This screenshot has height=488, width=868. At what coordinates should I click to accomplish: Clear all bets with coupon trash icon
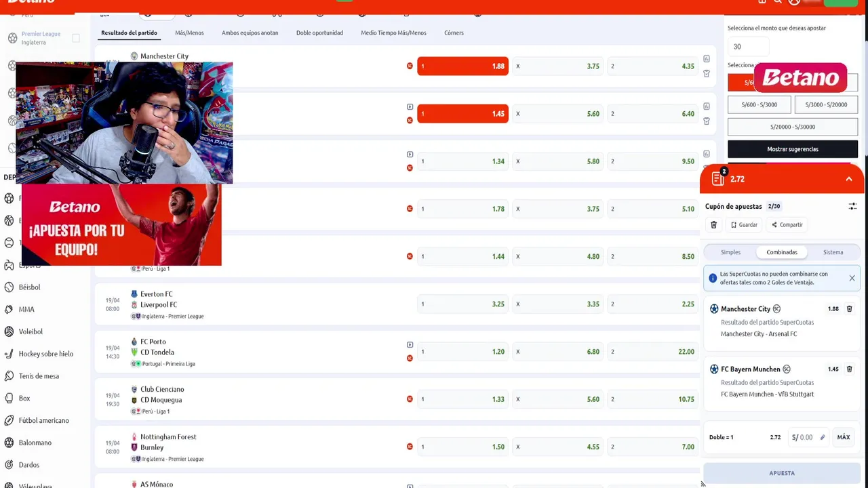(x=713, y=225)
